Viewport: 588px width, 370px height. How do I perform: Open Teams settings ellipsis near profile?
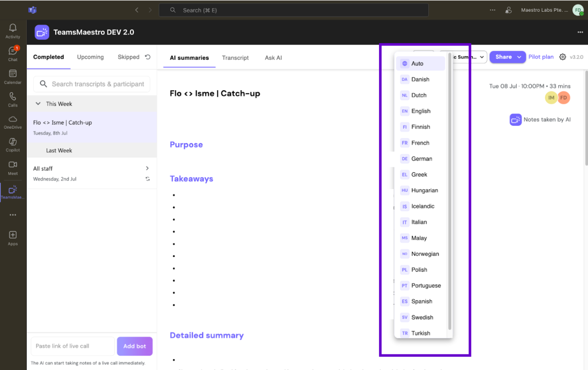tap(492, 10)
